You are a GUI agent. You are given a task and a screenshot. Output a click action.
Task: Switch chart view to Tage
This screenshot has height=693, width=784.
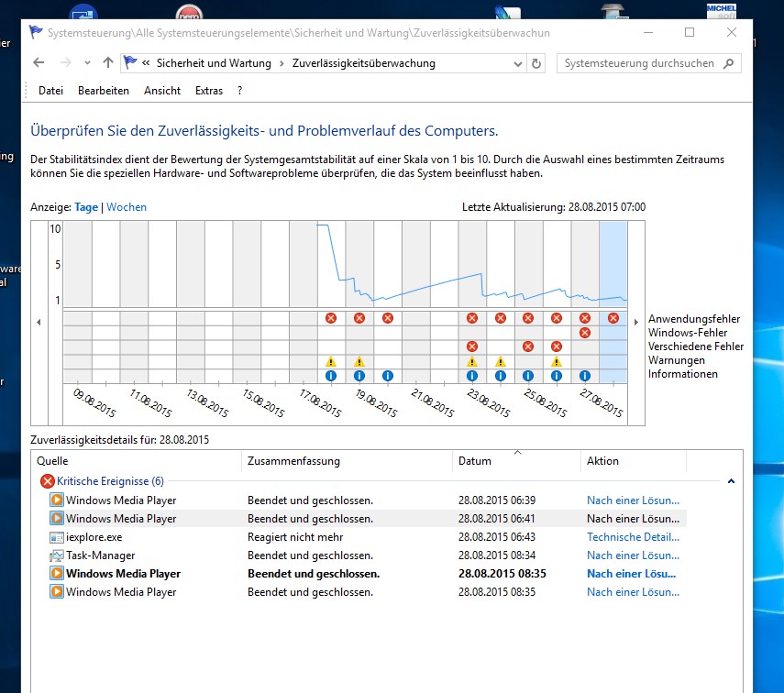click(x=86, y=207)
